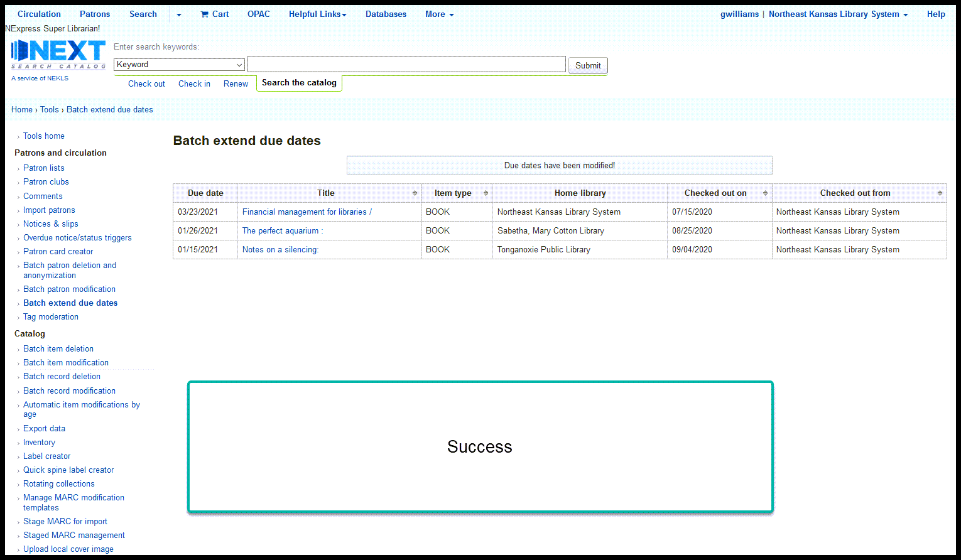Viewport: 961px width, 560px height.
Task: Open the Batch extend due dates breadcrumb
Action: (x=110, y=109)
